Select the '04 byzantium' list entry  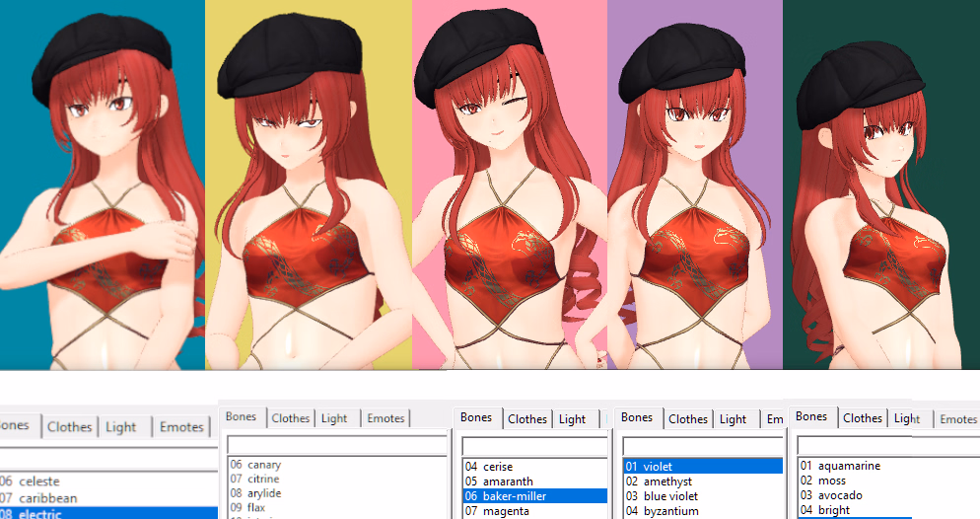click(703, 511)
